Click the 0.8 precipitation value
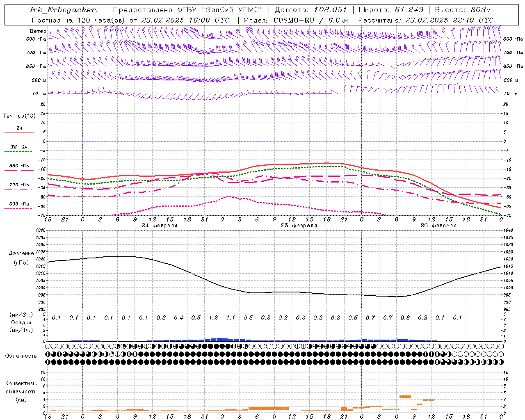The width and height of the screenshot is (525, 420). click(405, 317)
